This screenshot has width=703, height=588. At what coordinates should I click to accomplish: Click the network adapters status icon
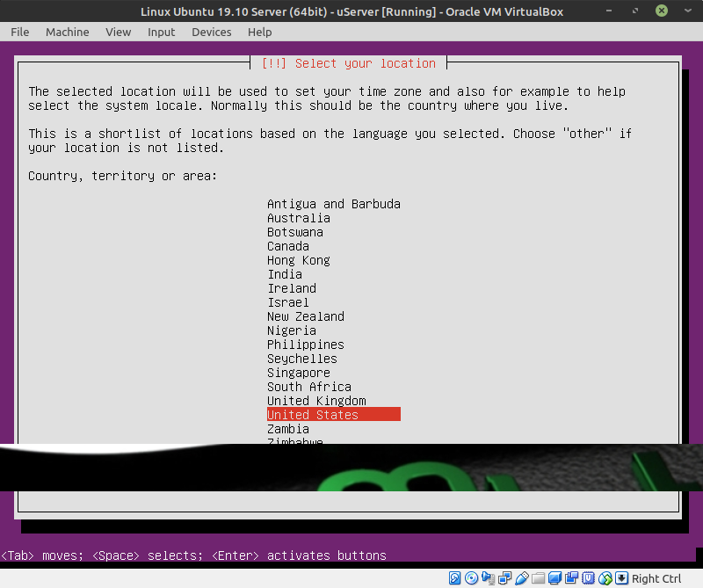504,578
